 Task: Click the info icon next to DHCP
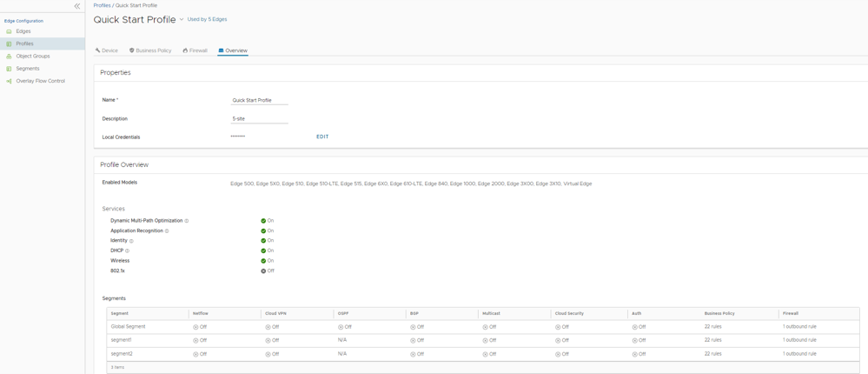click(x=128, y=250)
